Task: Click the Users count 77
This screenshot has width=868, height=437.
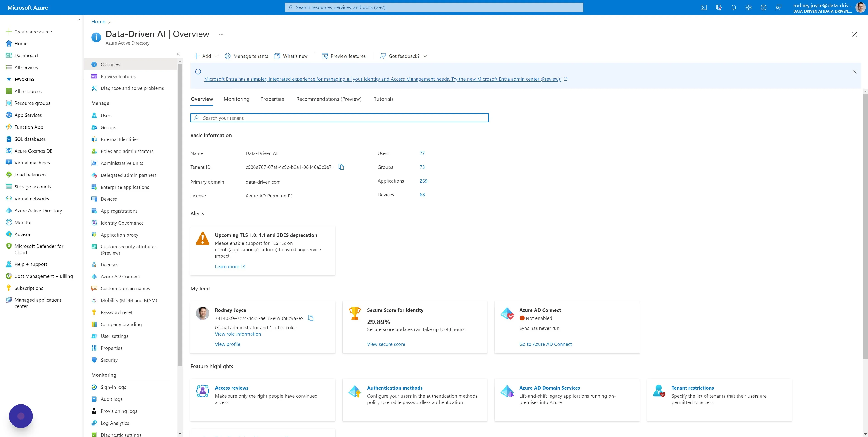Action: pos(422,153)
